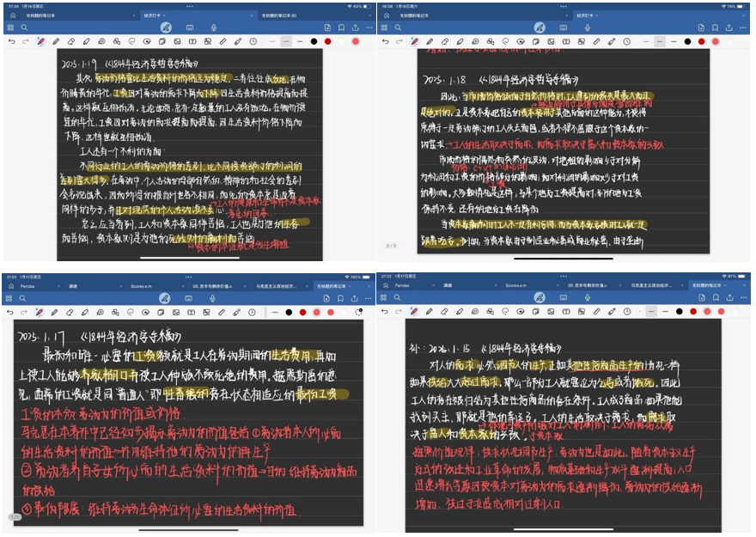
Task: Open the page grid view in 2025.1.17 note
Action: (9, 297)
